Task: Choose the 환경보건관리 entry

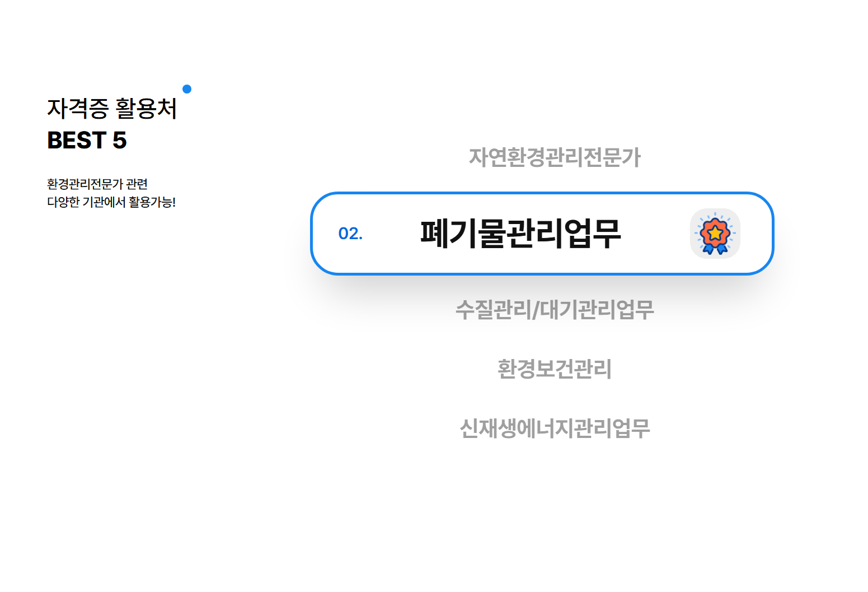Action: (x=555, y=369)
